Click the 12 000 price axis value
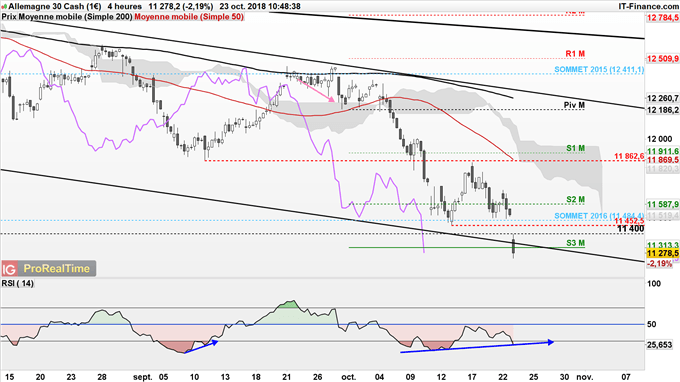680x382 pixels. [660, 139]
